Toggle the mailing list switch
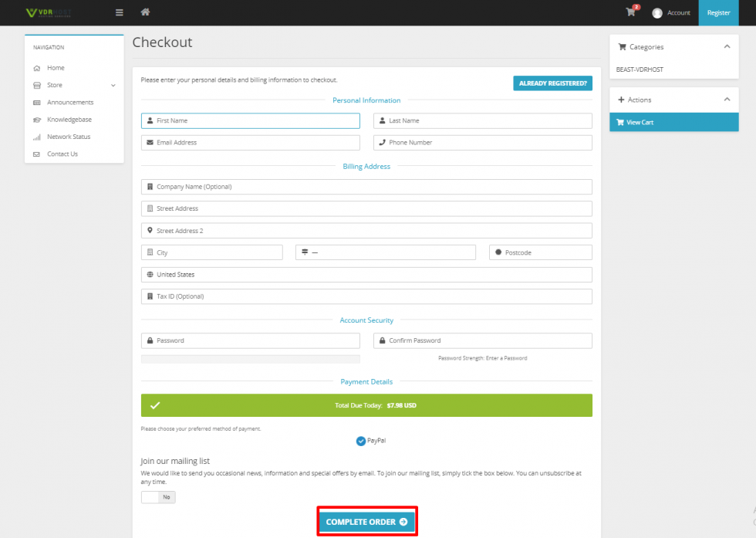 [x=158, y=497]
